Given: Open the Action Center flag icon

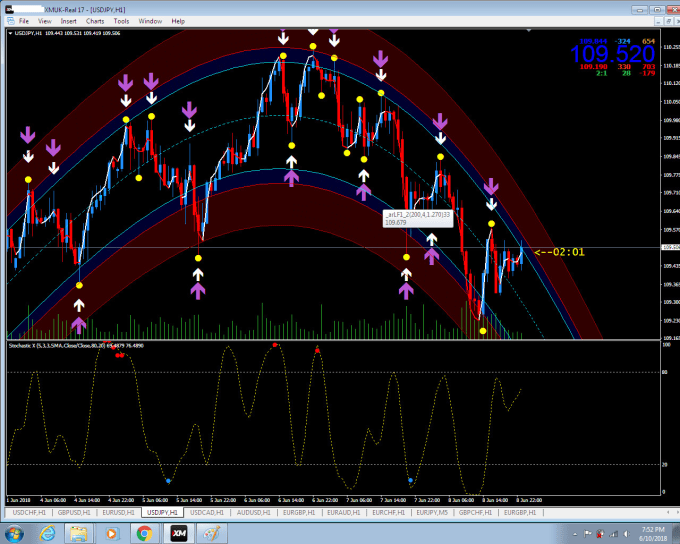Looking at the screenshot, I should pyautogui.click(x=588, y=534).
